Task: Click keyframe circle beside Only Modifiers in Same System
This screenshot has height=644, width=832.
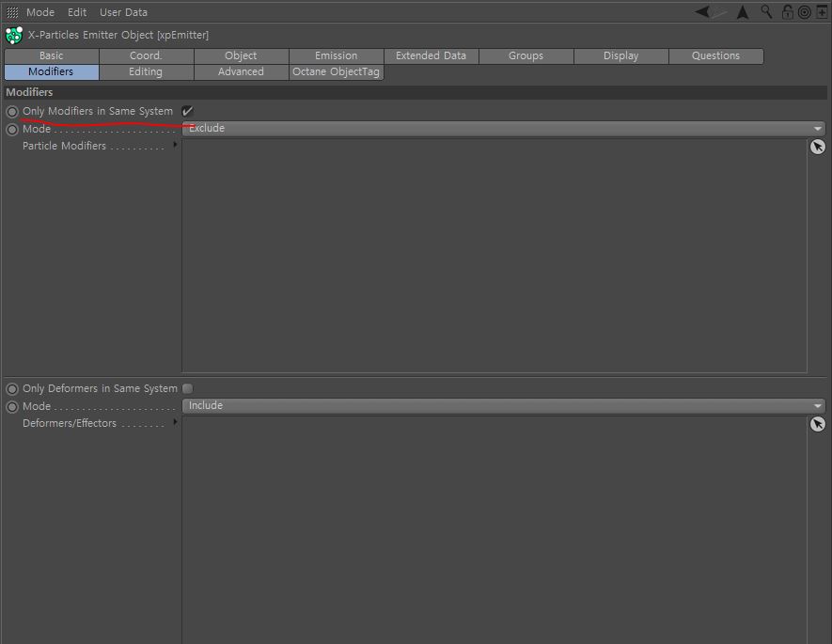Action: 12,112
